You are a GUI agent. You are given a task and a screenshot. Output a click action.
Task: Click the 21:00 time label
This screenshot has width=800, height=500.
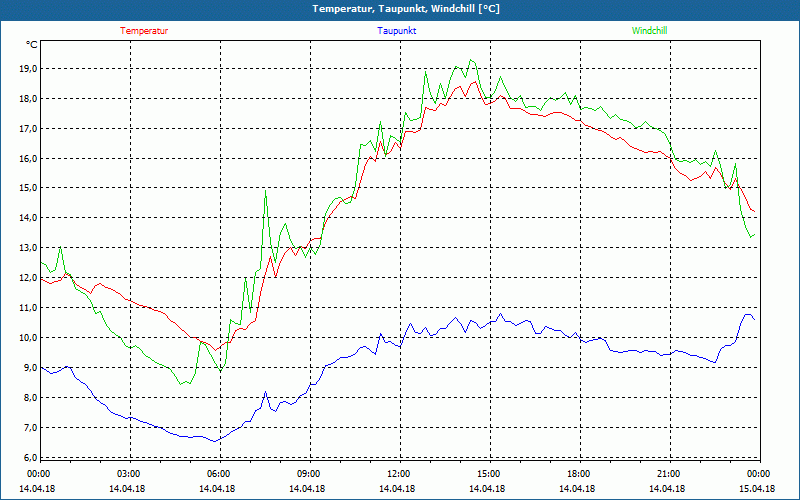pyautogui.click(x=667, y=474)
